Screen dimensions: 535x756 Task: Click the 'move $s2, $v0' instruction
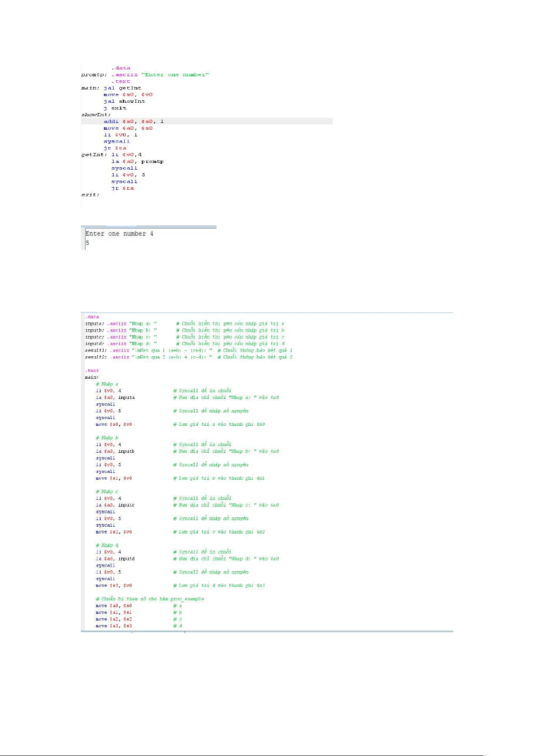pyautogui.click(x=114, y=532)
